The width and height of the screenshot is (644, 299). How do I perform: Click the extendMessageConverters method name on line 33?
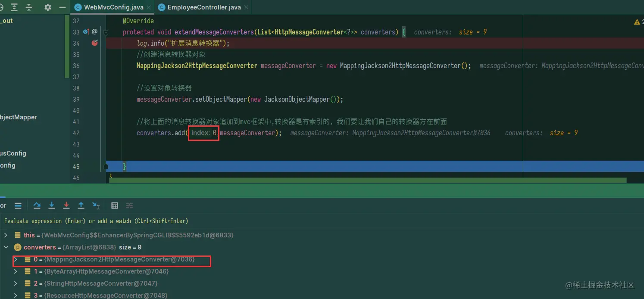(x=214, y=32)
